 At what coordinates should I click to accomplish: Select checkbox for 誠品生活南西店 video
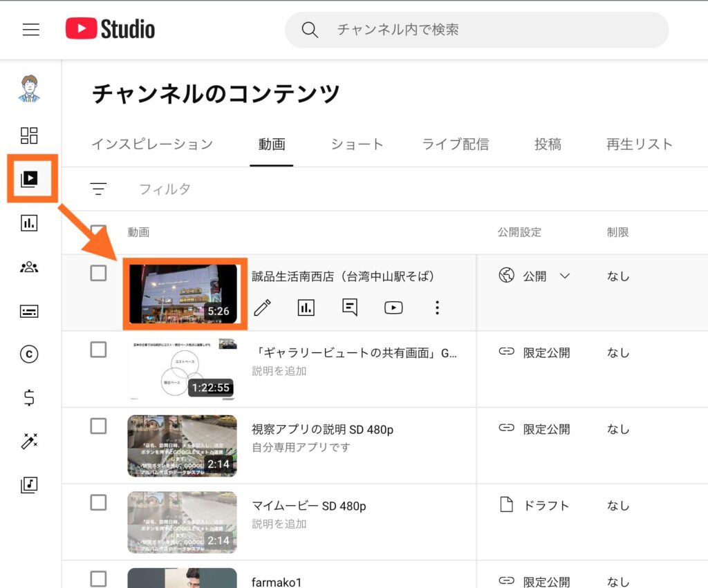tap(99, 274)
